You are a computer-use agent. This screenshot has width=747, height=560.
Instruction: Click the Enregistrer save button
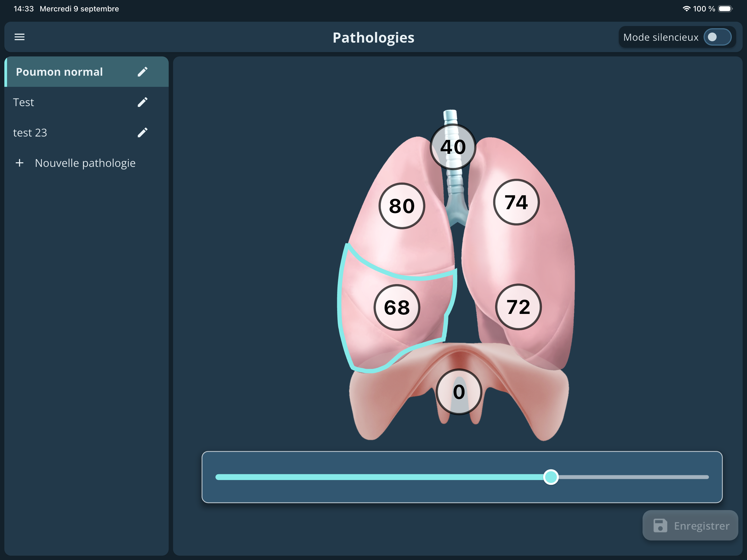click(x=690, y=526)
